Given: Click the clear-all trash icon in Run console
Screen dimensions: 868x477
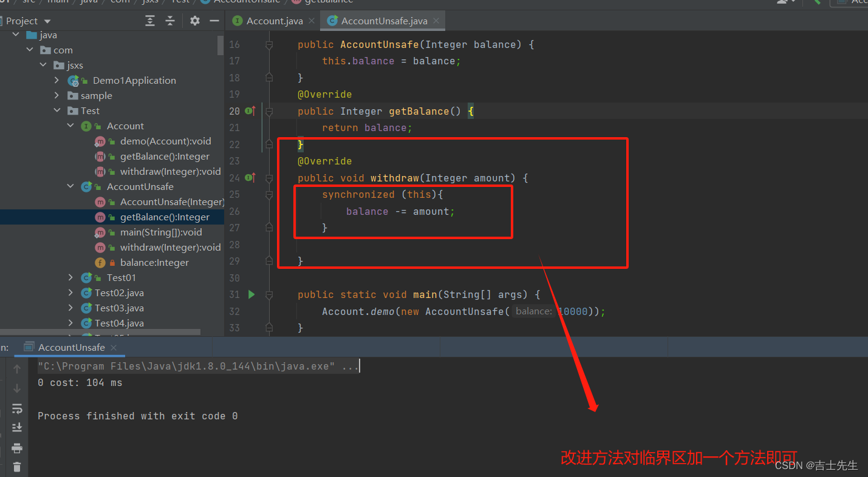Looking at the screenshot, I should (17, 467).
